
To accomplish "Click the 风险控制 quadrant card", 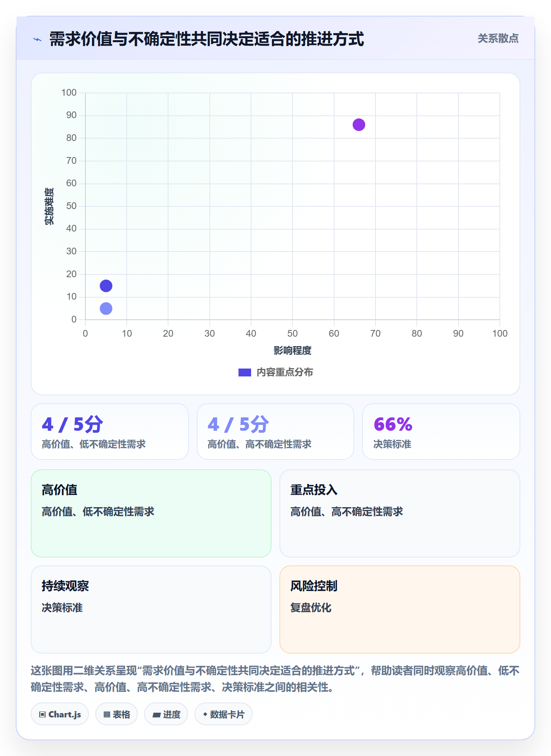I will 400,610.
